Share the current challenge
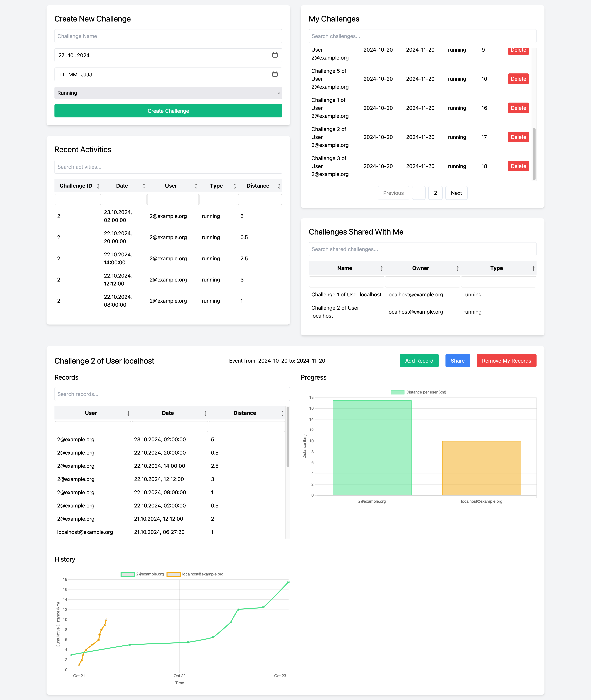Viewport: 591px width, 700px height. point(458,361)
